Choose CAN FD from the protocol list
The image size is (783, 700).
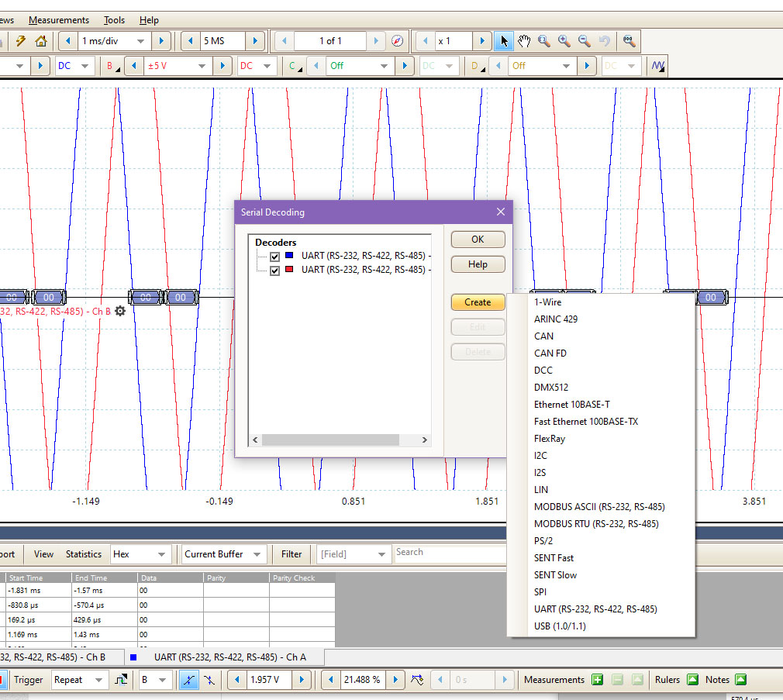pos(550,353)
